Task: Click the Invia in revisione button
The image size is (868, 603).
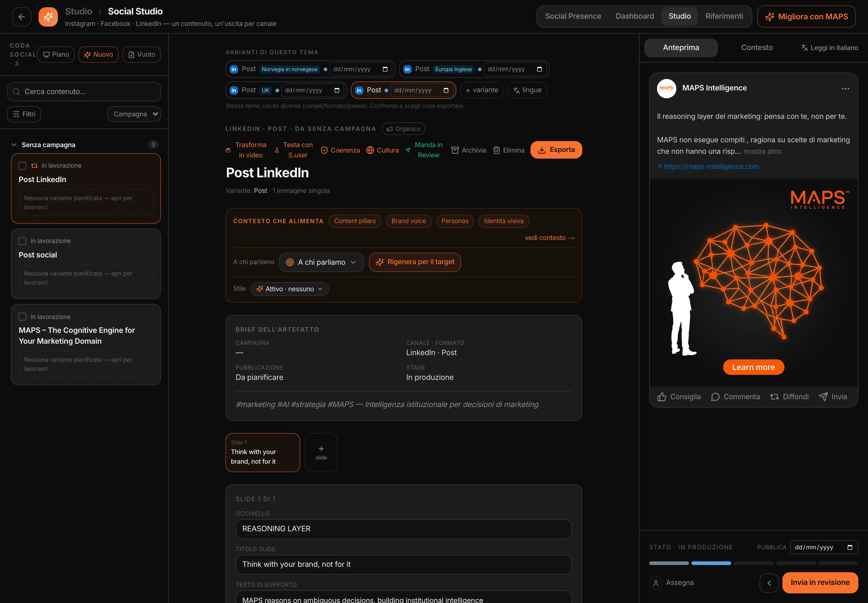Action: 820,582
